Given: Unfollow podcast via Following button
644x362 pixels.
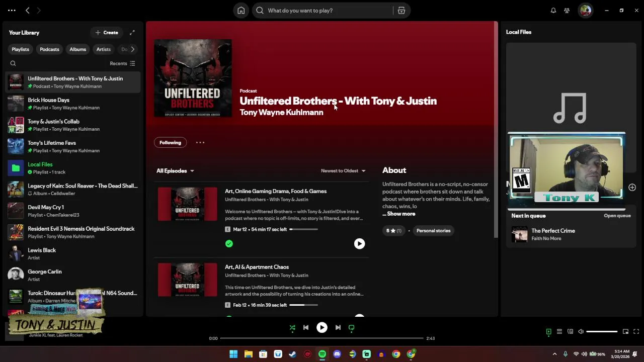Looking at the screenshot, I should click(170, 143).
